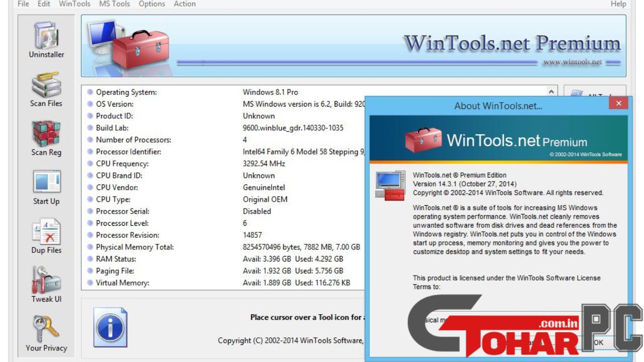Select the Number of Processors row

223,140
